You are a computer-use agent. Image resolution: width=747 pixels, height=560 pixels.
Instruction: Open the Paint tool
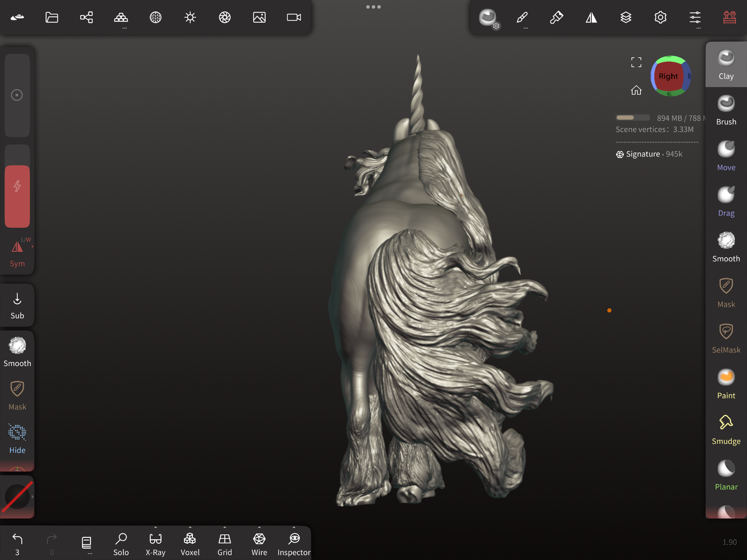coord(726,384)
